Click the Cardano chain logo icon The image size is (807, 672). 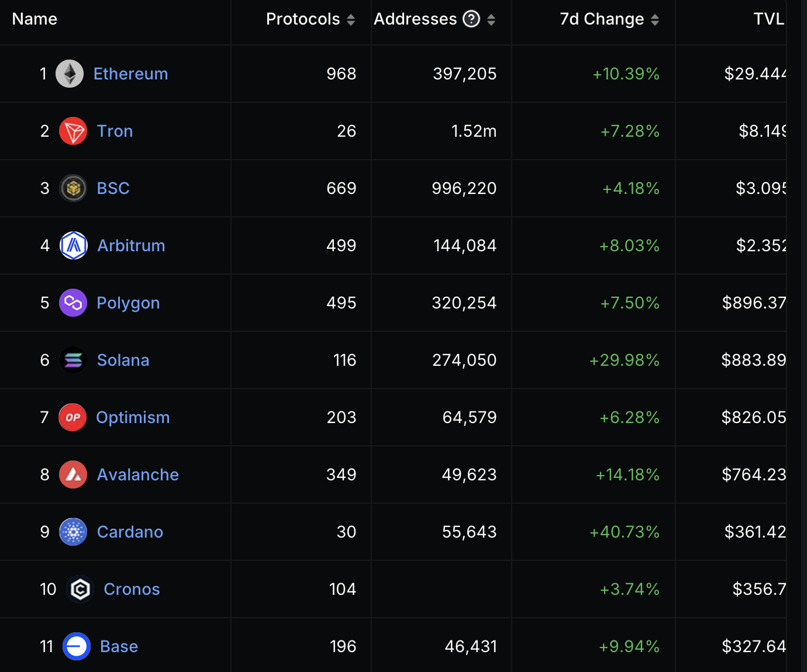click(73, 532)
